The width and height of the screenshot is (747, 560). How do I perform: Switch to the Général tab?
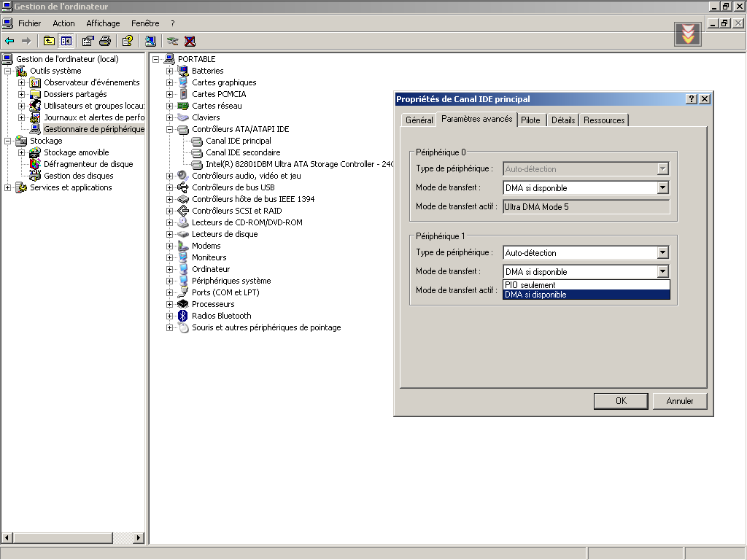pos(419,120)
